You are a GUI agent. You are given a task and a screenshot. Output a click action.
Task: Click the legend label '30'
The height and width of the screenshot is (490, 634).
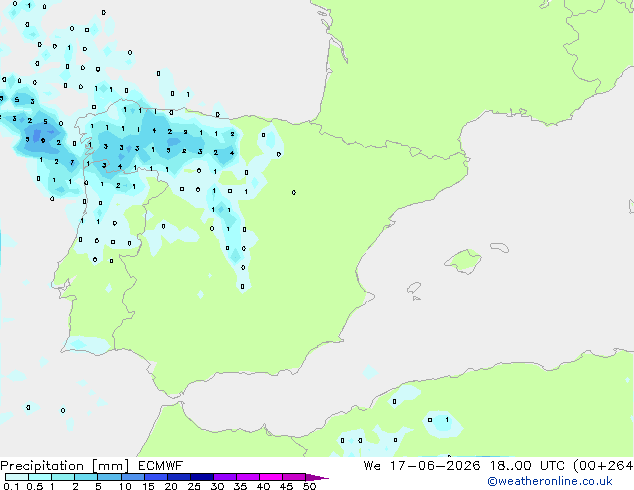217,486
